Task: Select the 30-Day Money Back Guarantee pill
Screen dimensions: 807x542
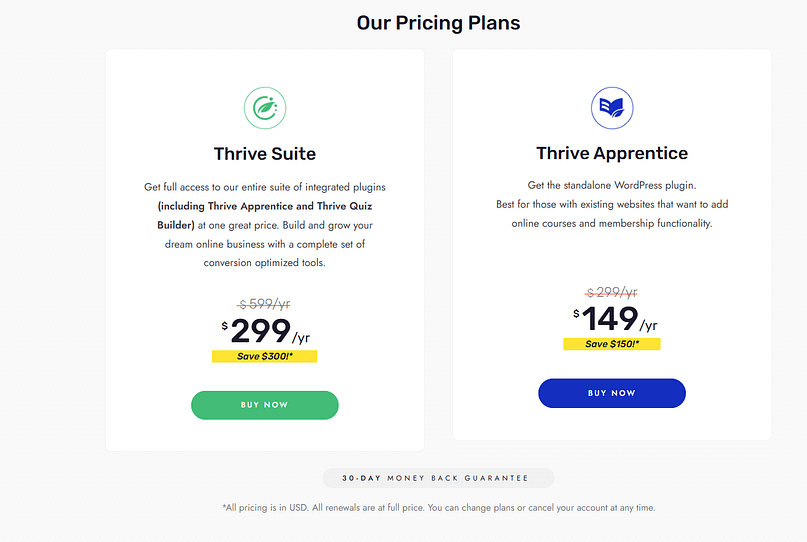Action: (438, 479)
